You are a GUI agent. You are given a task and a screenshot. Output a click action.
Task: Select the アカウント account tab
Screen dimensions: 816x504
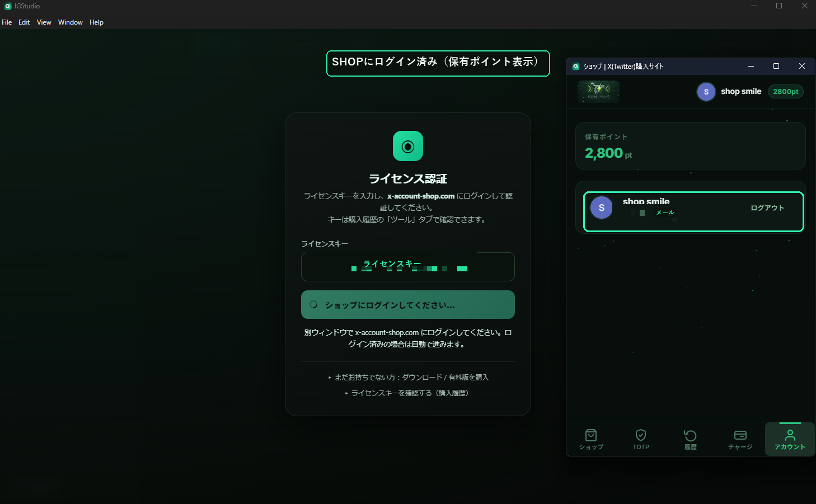click(790, 440)
